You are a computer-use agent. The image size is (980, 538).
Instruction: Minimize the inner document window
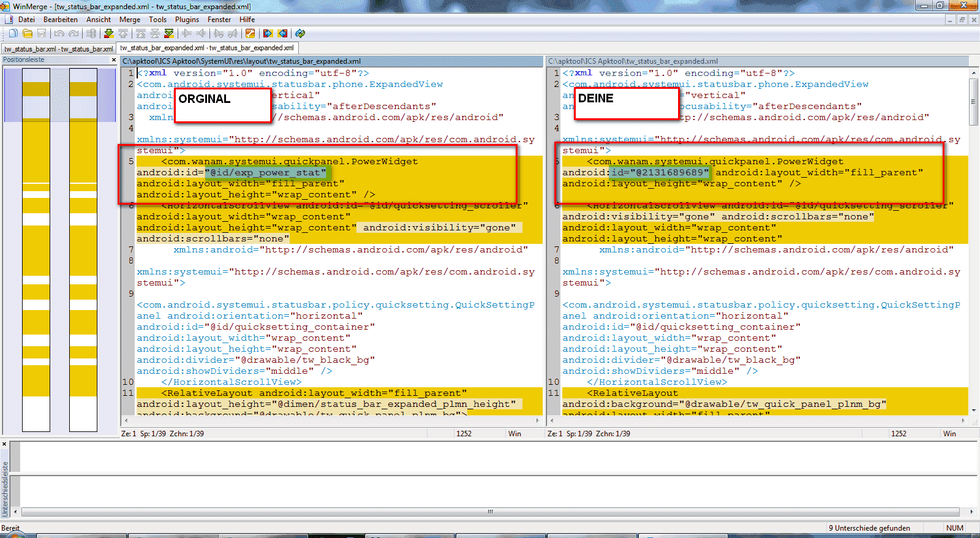[951, 20]
